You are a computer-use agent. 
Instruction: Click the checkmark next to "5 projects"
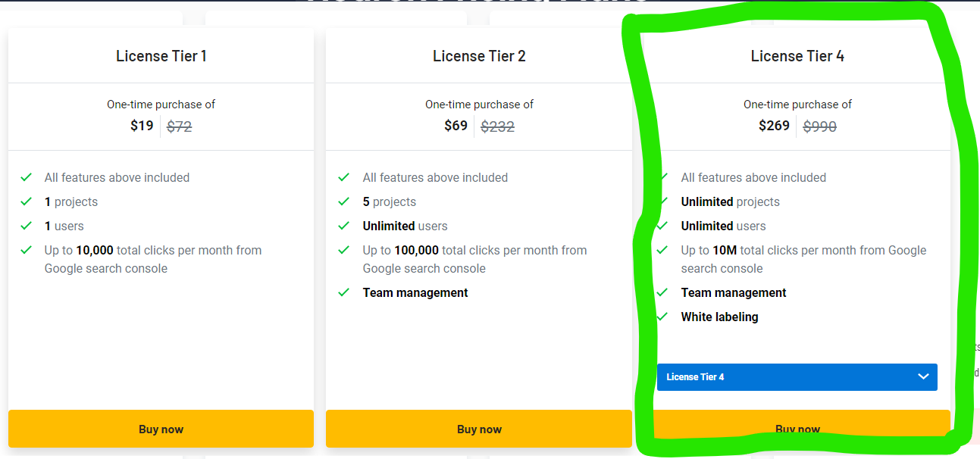tap(344, 201)
